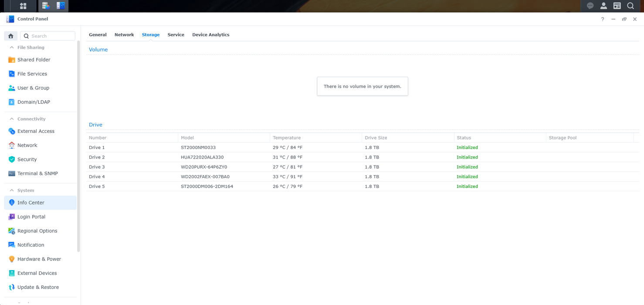
Task: Collapse the System section
Action: click(12, 190)
